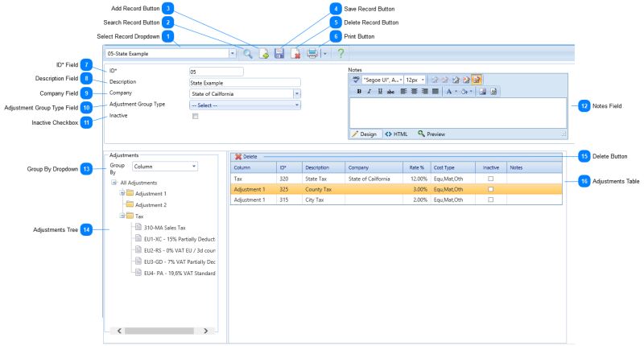644x346 pixels.
Task: Switch to the Design tab
Action: [x=364, y=134]
